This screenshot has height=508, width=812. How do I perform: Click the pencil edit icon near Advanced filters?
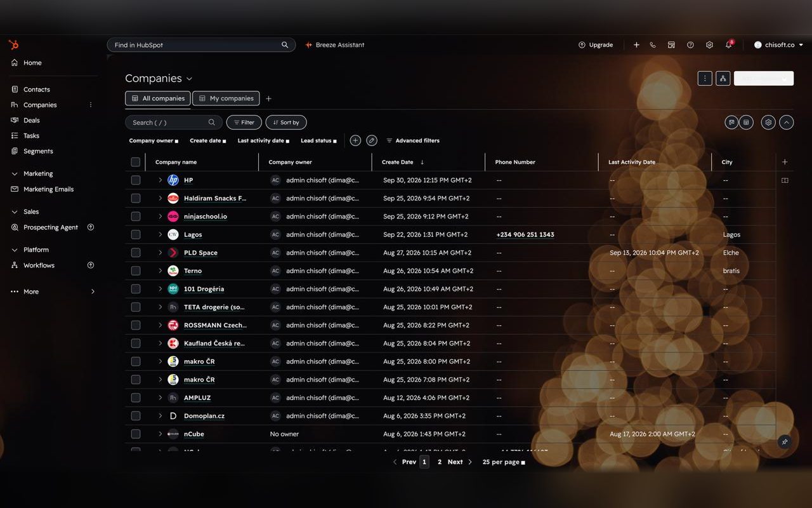pyautogui.click(x=372, y=140)
